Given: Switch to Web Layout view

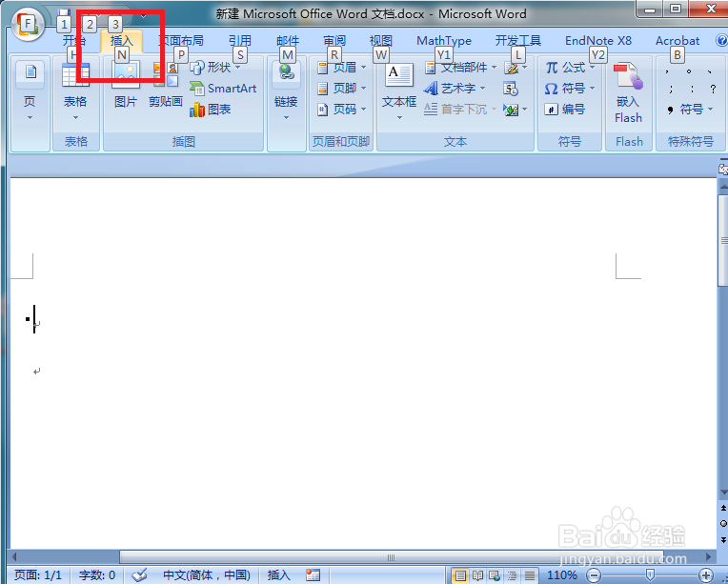Looking at the screenshot, I should pos(495,575).
